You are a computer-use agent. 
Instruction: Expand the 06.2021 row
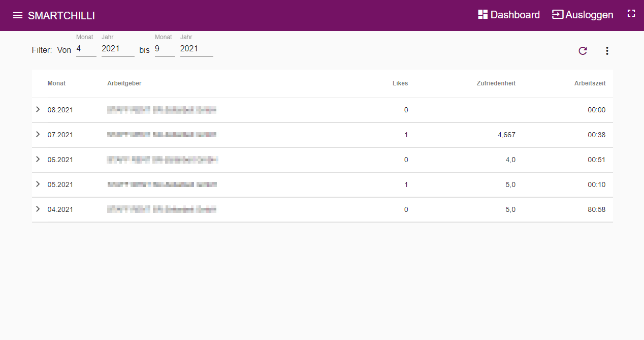coord(38,159)
